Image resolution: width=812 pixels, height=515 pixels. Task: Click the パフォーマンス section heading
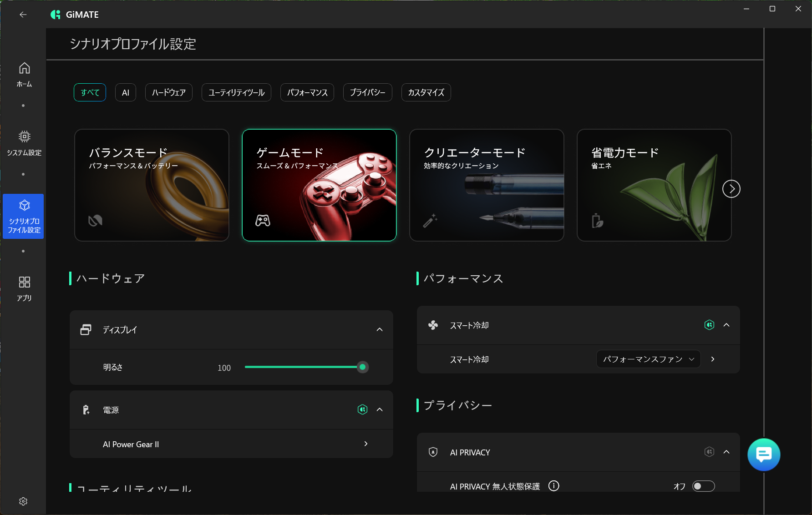[x=463, y=278]
